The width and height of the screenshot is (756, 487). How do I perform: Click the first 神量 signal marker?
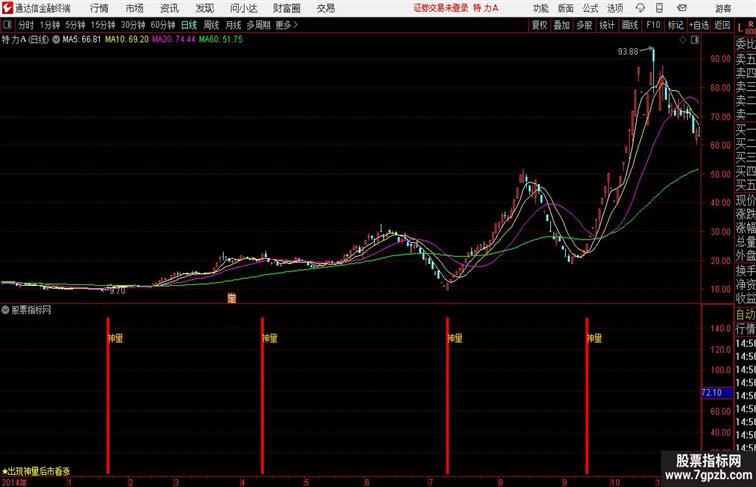click(116, 338)
